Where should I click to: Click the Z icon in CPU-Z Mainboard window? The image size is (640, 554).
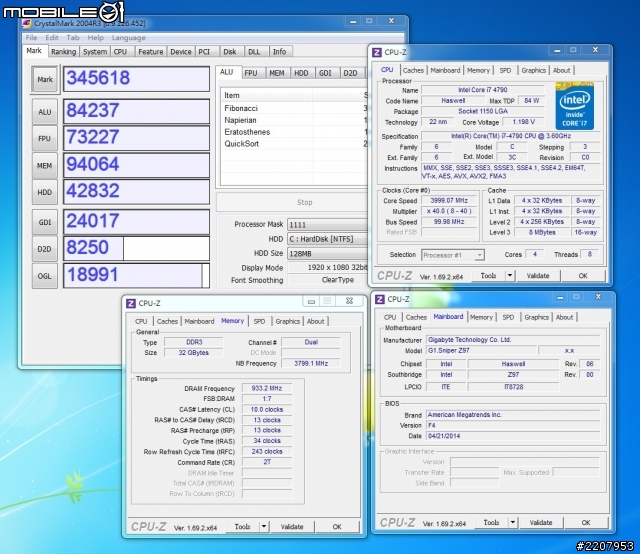point(380,299)
